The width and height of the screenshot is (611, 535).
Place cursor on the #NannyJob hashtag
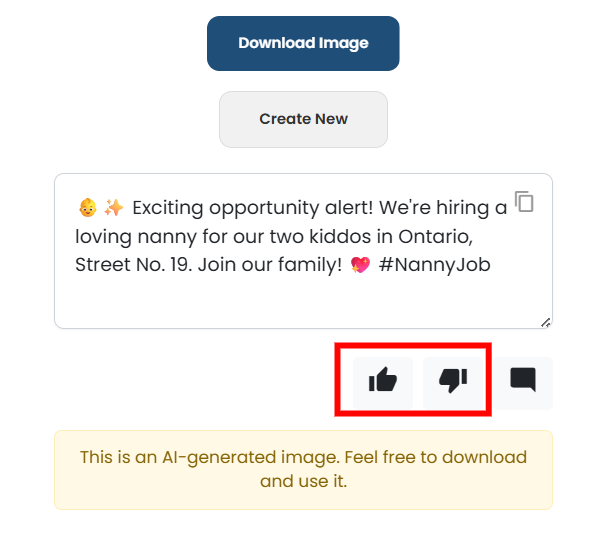[x=435, y=266]
